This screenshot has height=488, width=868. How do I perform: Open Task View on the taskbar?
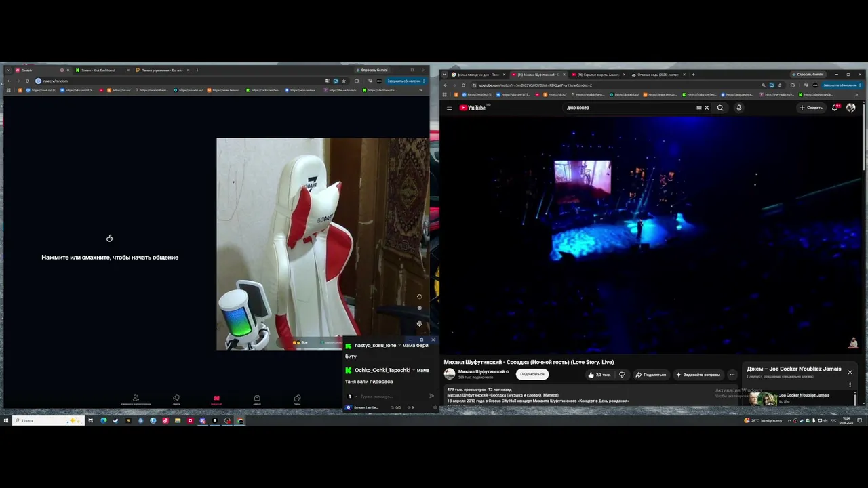point(91,420)
